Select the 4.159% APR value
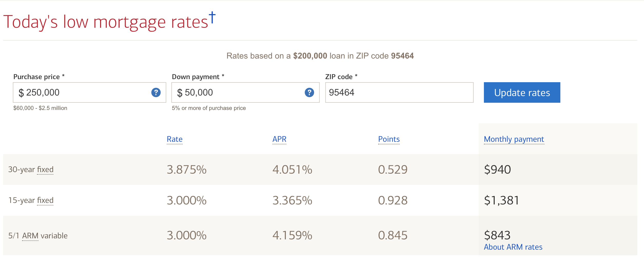This screenshot has height=263, width=644. point(292,235)
